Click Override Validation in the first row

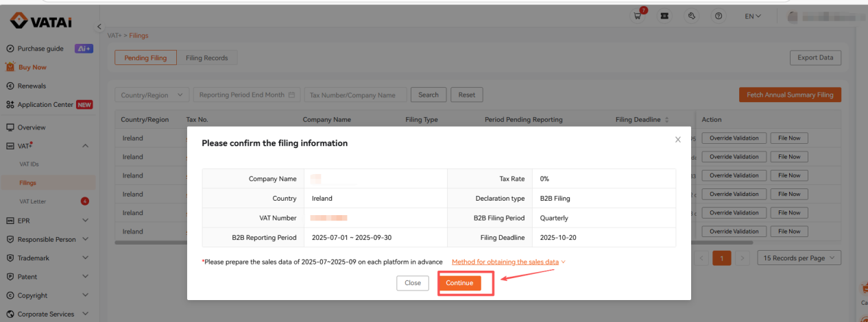[x=734, y=138]
